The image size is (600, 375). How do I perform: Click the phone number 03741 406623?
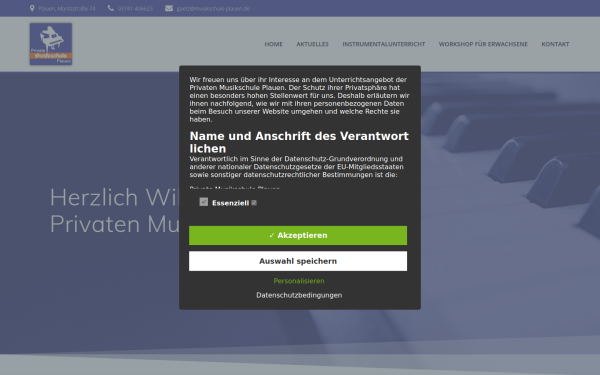point(135,8)
